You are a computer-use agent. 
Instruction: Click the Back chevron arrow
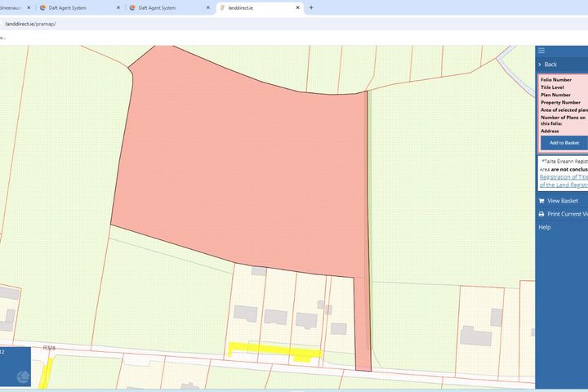(540, 65)
